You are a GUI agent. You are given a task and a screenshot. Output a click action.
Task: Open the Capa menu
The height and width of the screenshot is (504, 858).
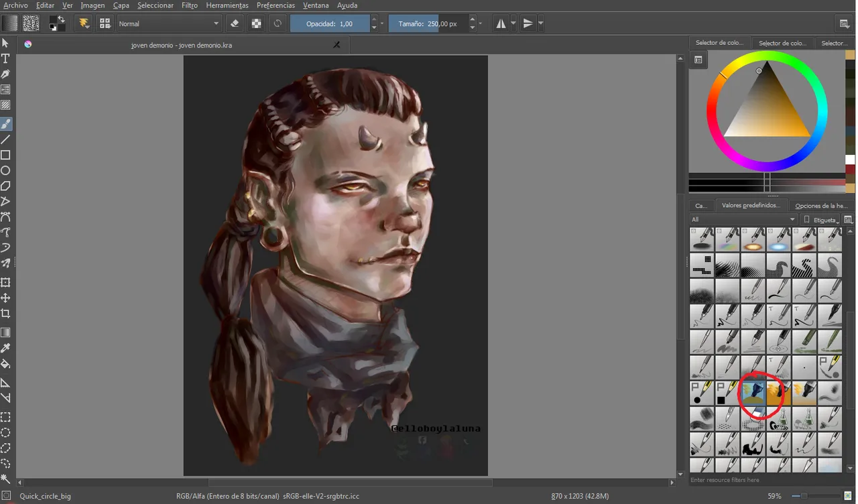pyautogui.click(x=121, y=5)
